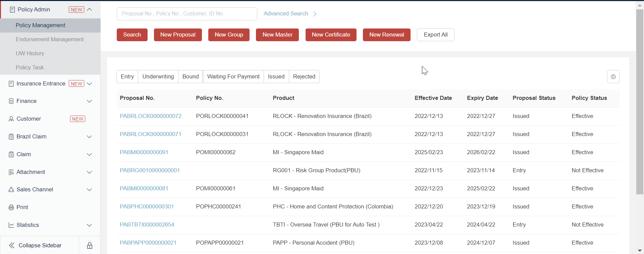Click the Insurance Entrance sidebar icon
Screen dimensions: 644x254
click(x=11, y=83)
